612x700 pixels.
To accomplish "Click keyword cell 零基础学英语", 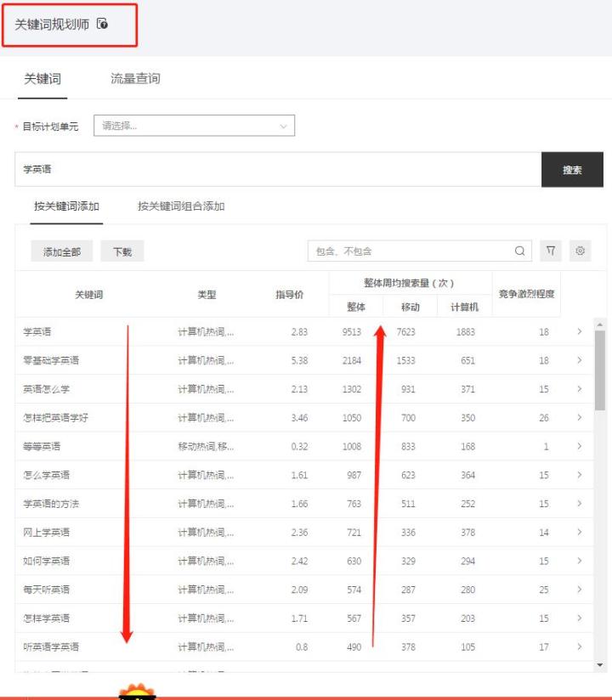I will pyautogui.click(x=51, y=360).
